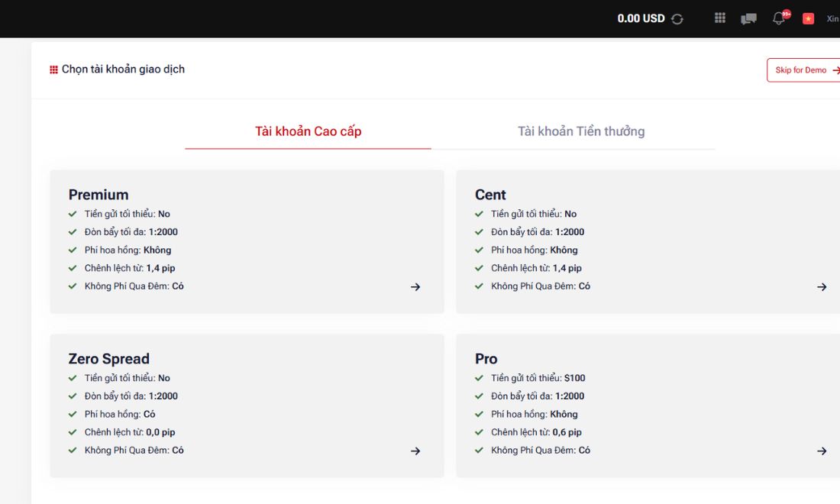This screenshot has width=840, height=504.
Task: Select the Pro account title
Action: 486,358
